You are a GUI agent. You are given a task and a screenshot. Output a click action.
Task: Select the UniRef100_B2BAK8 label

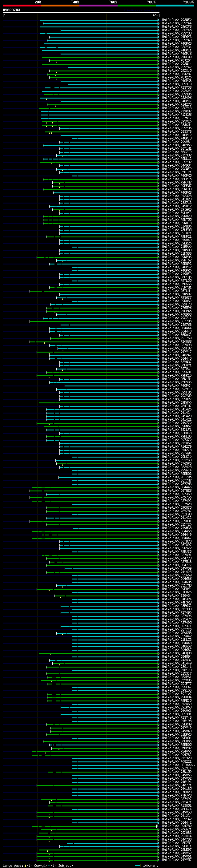(x=177, y=433)
